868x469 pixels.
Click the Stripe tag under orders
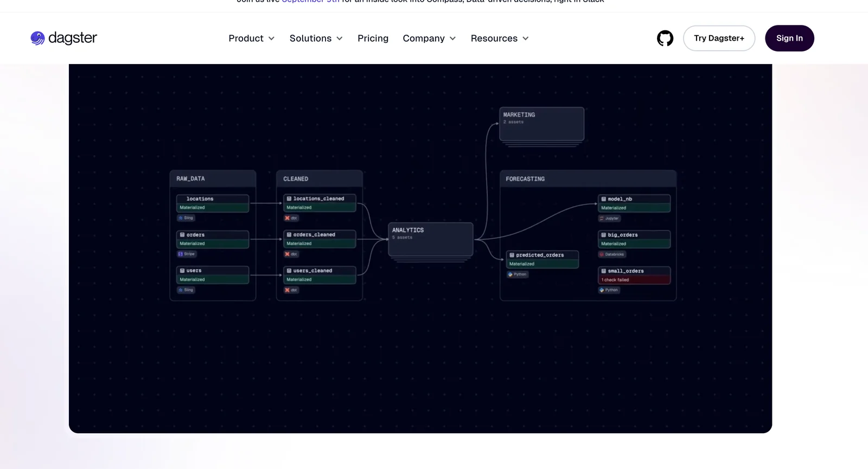(187, 254)
